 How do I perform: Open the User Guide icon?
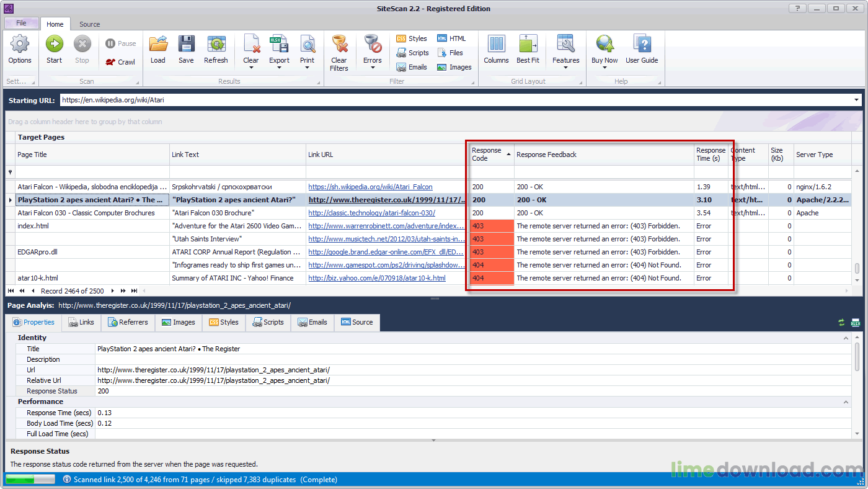(x=642, y=48)
